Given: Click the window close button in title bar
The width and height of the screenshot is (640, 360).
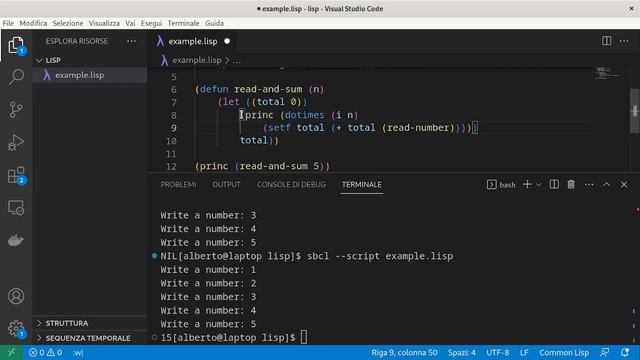Looking at the screenshot, I should [x=631, y=9].
